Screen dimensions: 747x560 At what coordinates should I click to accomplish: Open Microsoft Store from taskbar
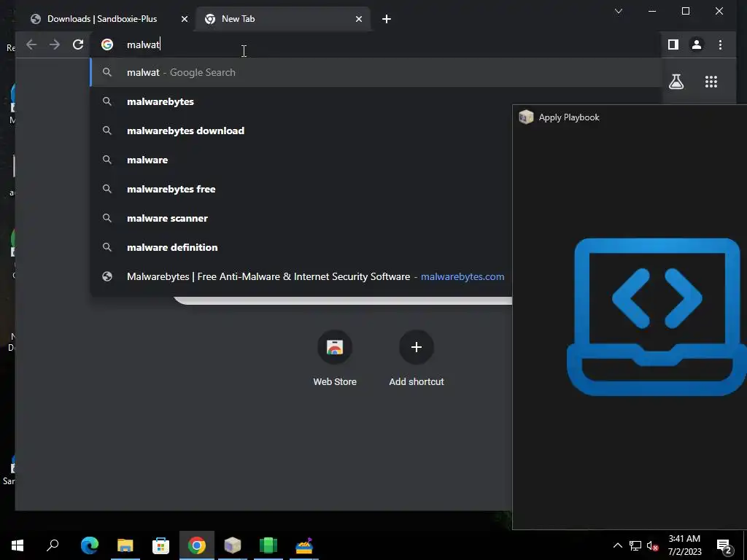(161, 545)
